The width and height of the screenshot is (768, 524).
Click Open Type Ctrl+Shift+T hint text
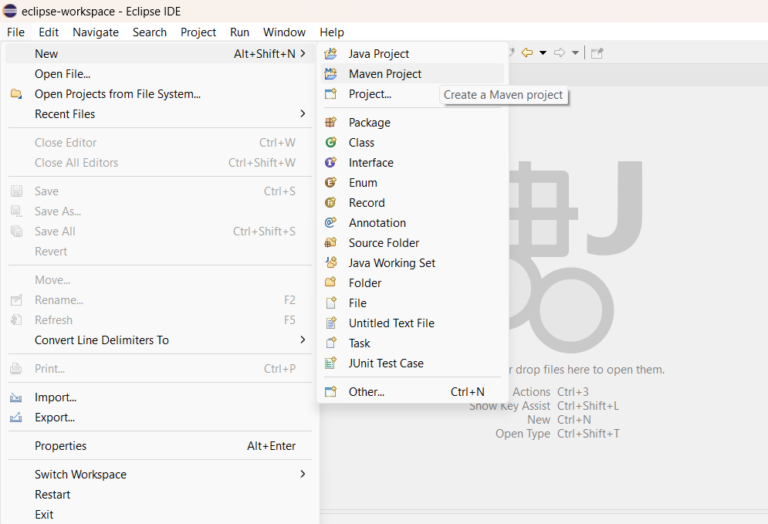point(557,433)
